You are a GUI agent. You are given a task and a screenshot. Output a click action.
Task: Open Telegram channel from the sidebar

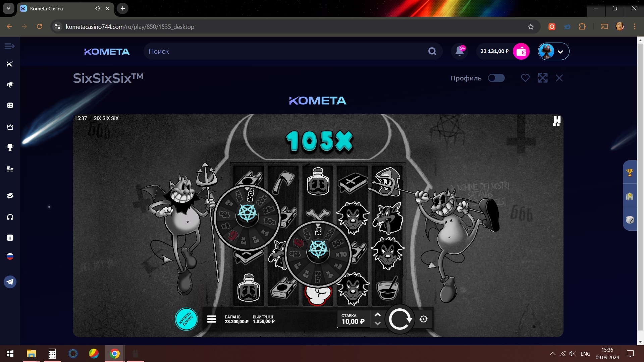tap(10, 282)
